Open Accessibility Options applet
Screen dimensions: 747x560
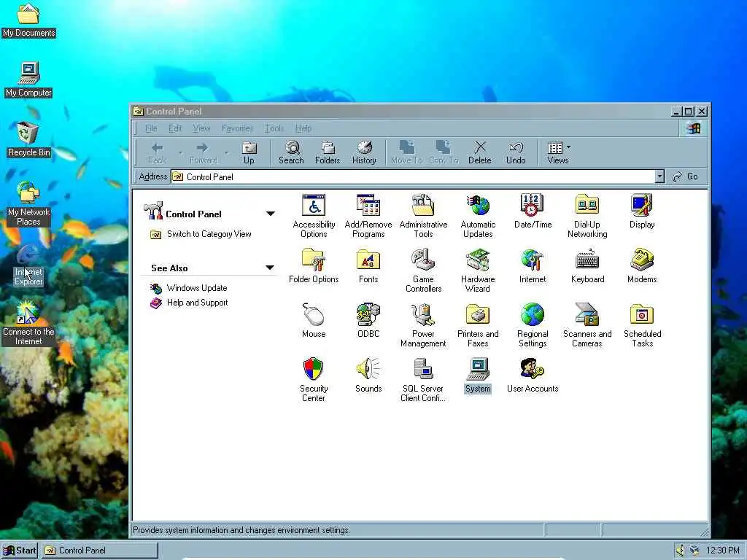(x=314, y=216)
